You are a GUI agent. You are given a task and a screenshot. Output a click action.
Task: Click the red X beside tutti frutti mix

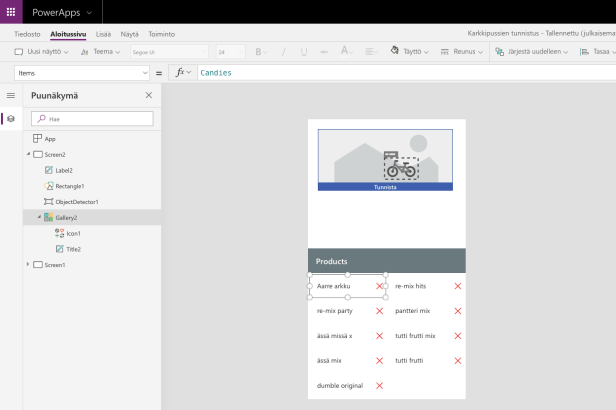click(458, 336)
